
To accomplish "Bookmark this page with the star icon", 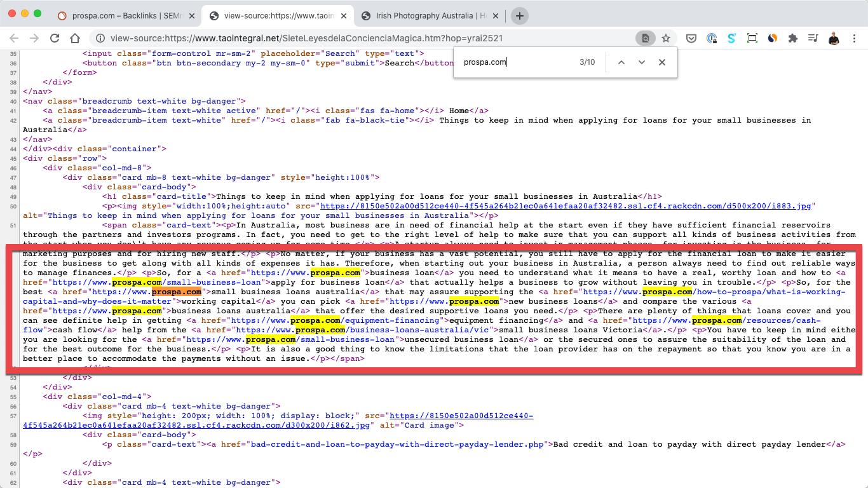I will coord(666,38).
